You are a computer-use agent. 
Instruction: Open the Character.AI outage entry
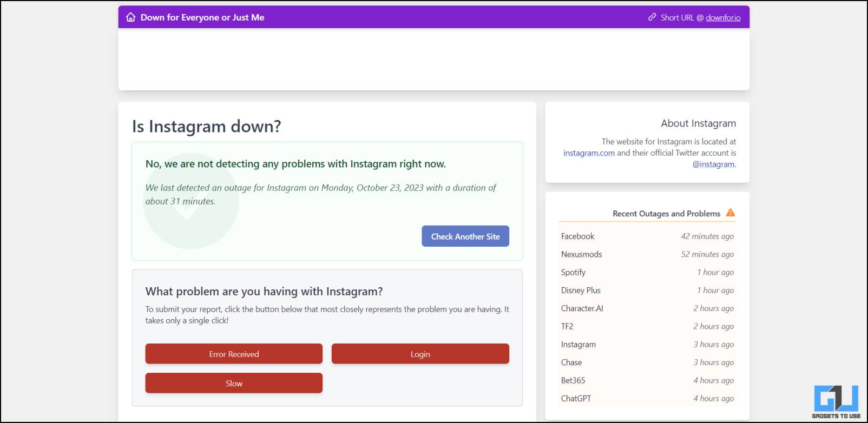(x=582, y=308)
